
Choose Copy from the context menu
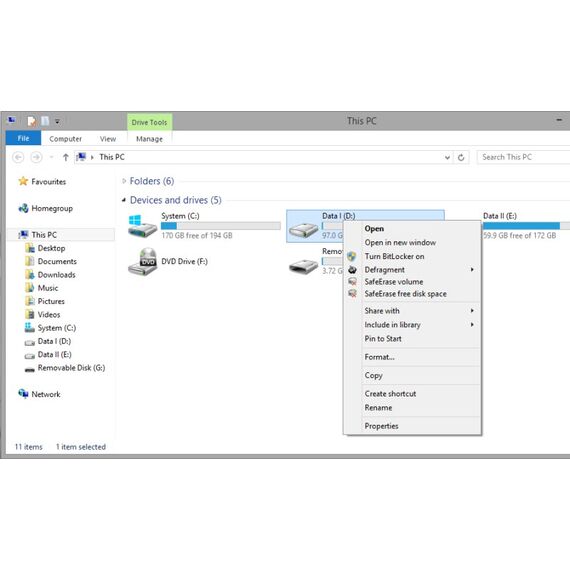[x=413, y=375]
